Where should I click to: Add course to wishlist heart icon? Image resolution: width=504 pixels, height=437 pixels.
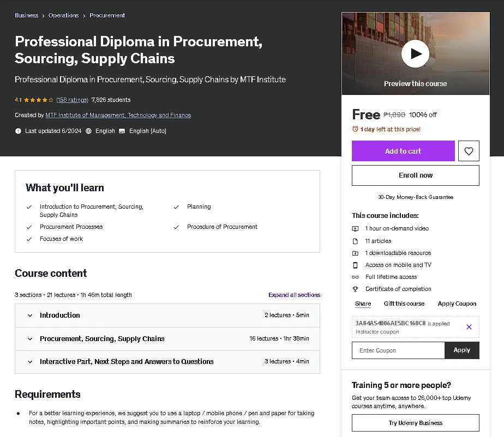pyautogui.click(x=469, y=151)
